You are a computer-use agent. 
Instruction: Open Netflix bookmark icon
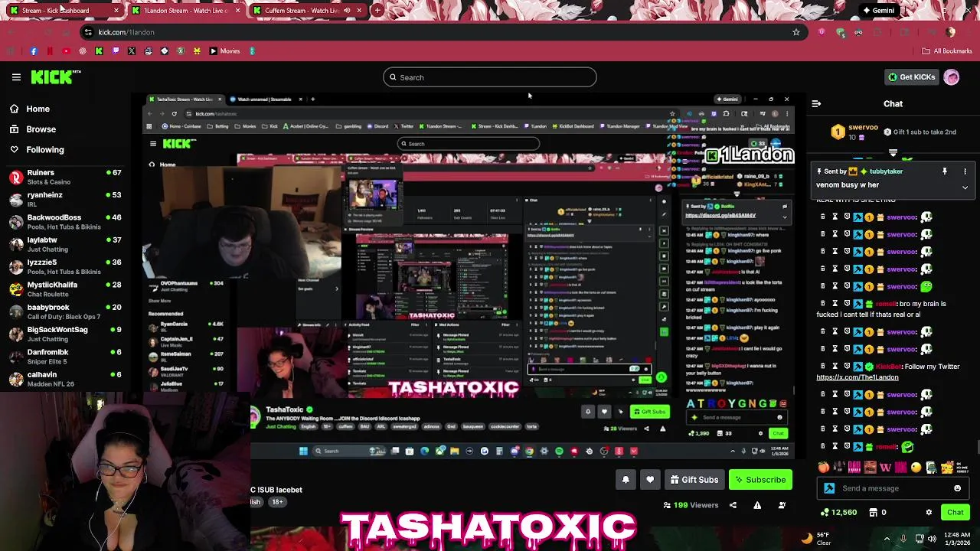(50, 51)
